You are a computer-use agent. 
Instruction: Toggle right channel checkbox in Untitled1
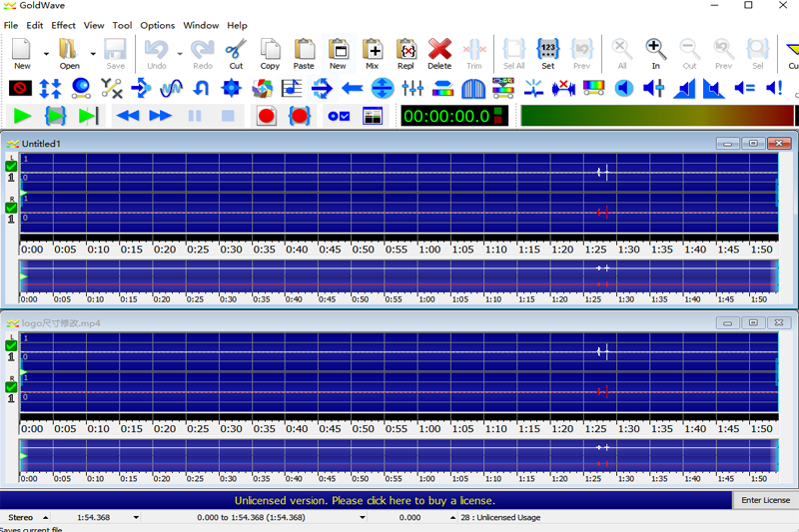11,208
